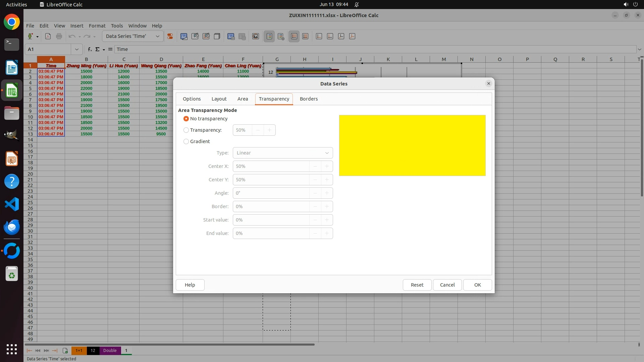Select the Transparency percentage radio button
Screen dimensions: 644x362
(x=186, y=130)
